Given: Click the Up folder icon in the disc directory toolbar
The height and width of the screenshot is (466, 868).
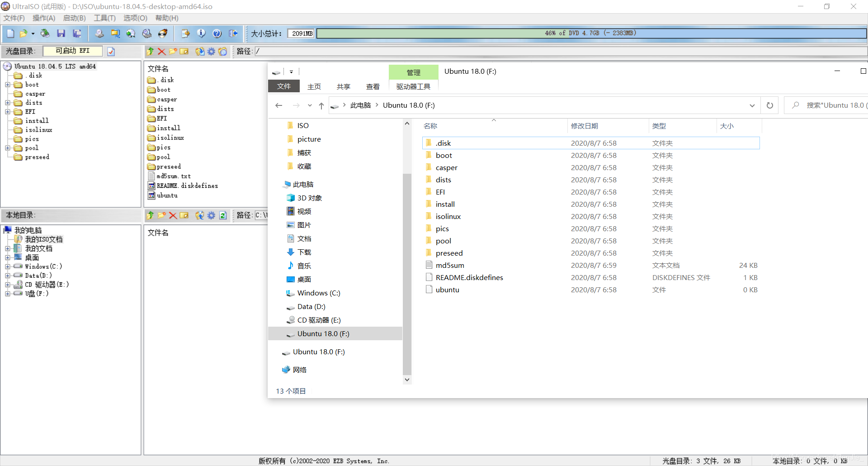Looking at the screenshot, I should coord(151,52).
